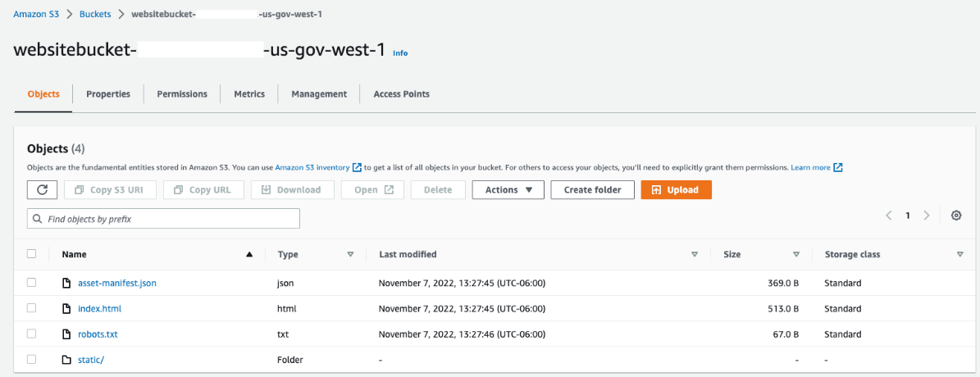The height and width of the screenshot is (377, 980).
Task: Click the 67.0 B size cell
Action: pyautogui.click(x=786, y=334)
